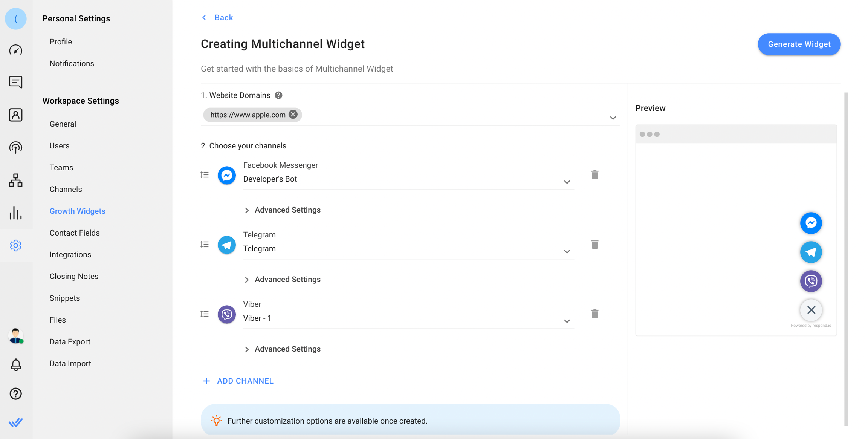Viewport: 868px width, 439px height.
Task: Go to Integrations in Workspace Settings
Action: 70,255
